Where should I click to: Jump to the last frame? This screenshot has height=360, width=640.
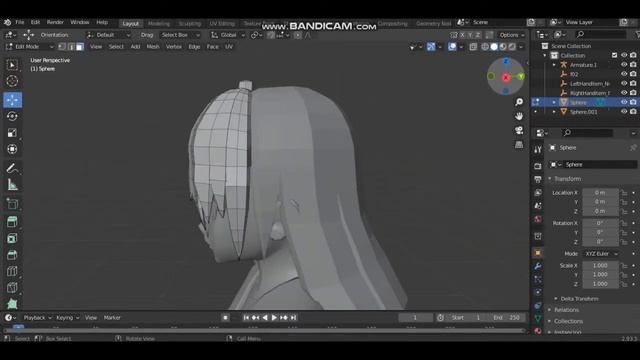coord(293,318)
